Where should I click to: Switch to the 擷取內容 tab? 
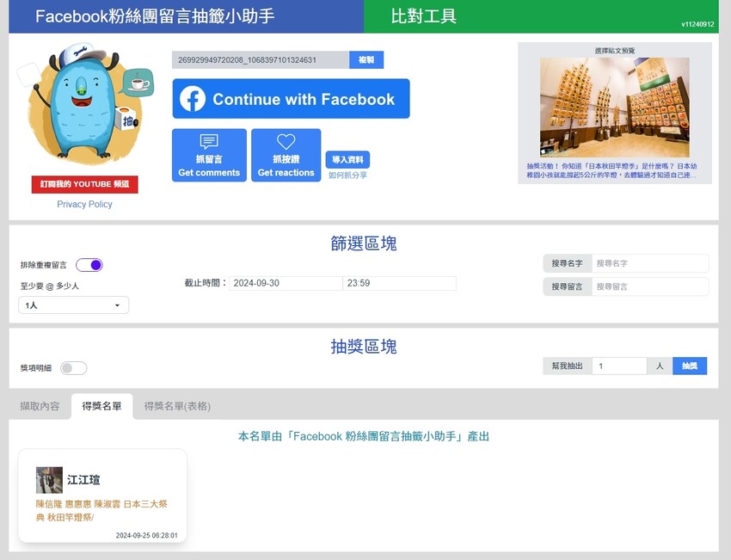coord(40,406)
